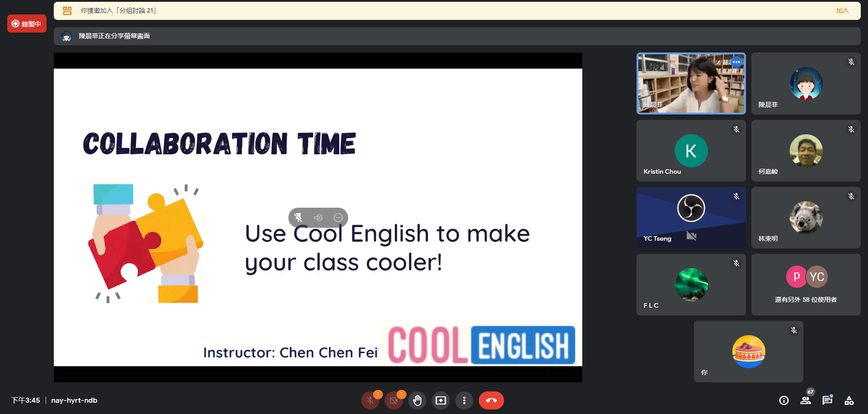Start presenting with the present-now button
868x414 pixels.
(441, 400)
